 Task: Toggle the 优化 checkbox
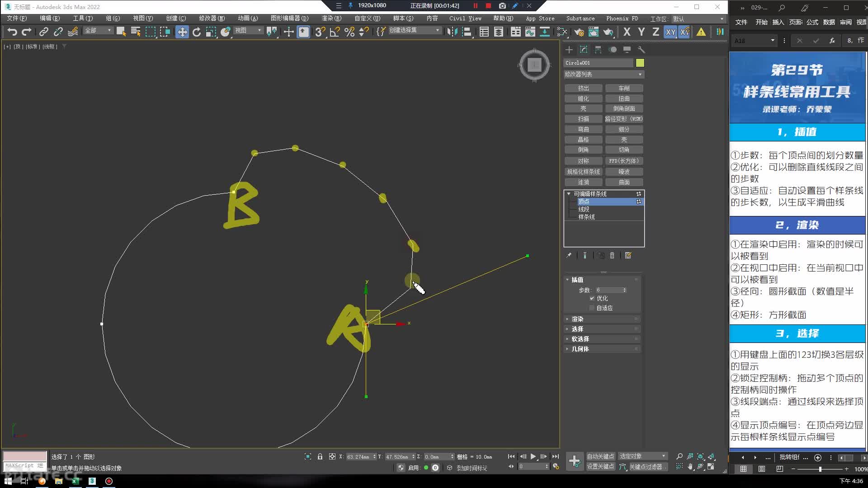point(592,298)
